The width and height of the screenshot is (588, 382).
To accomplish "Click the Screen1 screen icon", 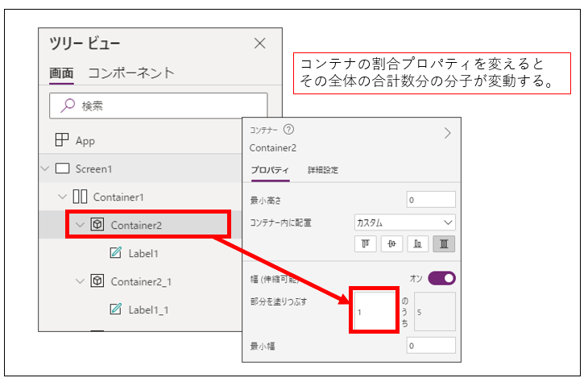I will (x=62, y=168).
